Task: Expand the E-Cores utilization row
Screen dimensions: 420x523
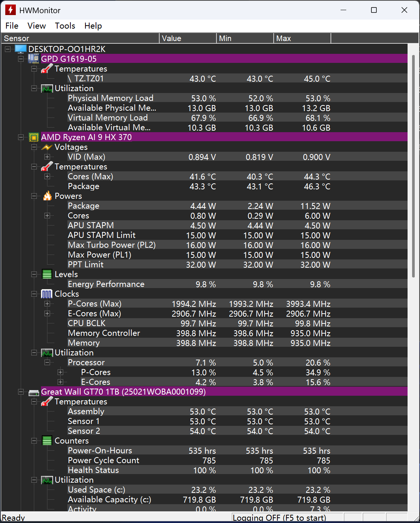Action: coord(60,382)
